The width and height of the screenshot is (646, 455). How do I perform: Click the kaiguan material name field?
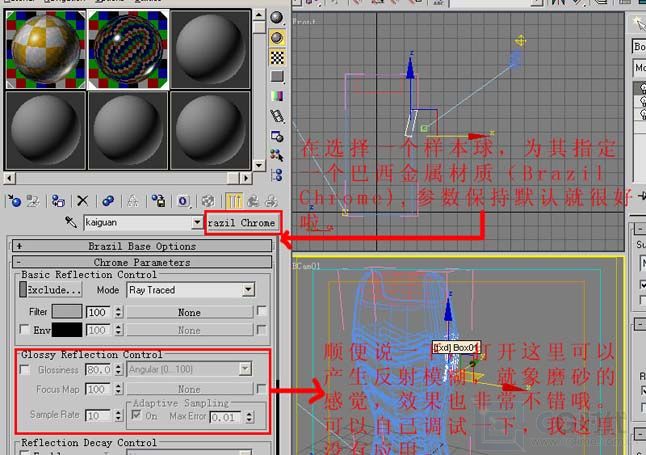[138, 223]
